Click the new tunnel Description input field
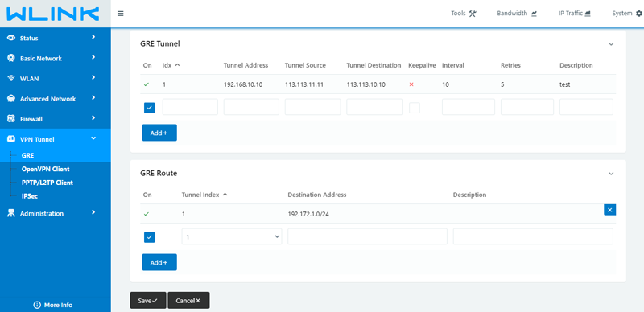This screenshot has height=312, width=644. point(586,107)
